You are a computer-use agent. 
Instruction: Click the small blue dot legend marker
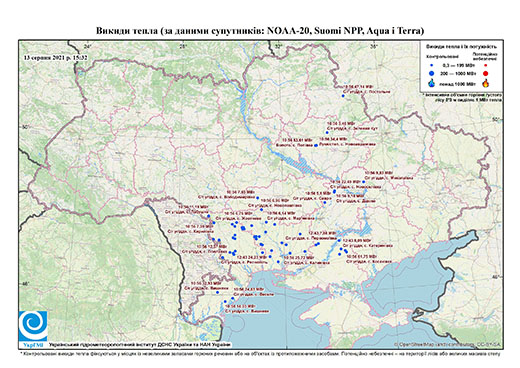[432, 65]
